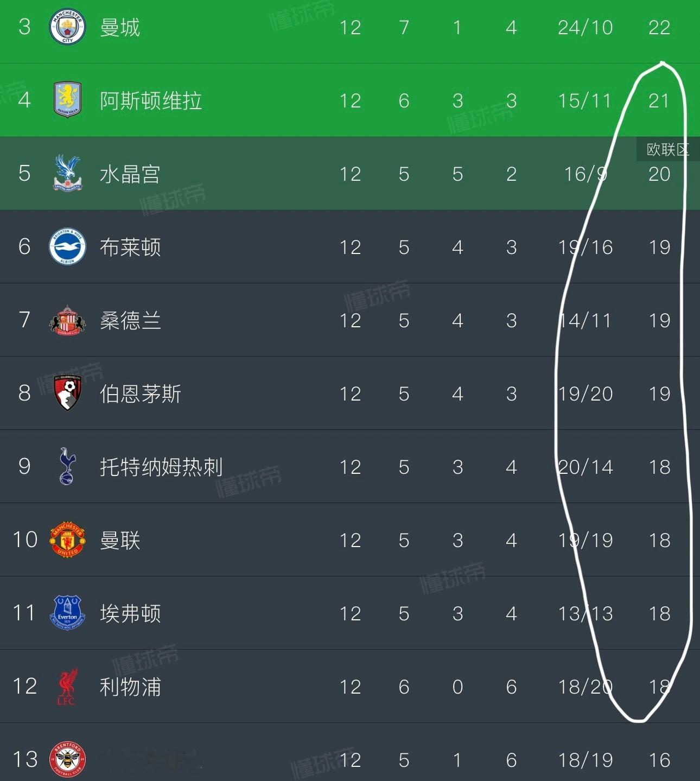Click the Tottenham cockerel crest
The height and width of the screenshot is (781, 700).
[x=67, y=466]
